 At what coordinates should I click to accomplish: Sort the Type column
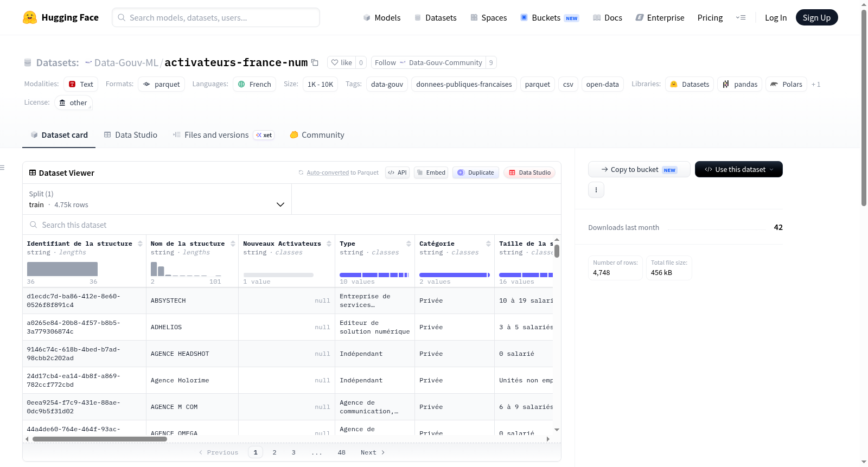click(409, 244)
